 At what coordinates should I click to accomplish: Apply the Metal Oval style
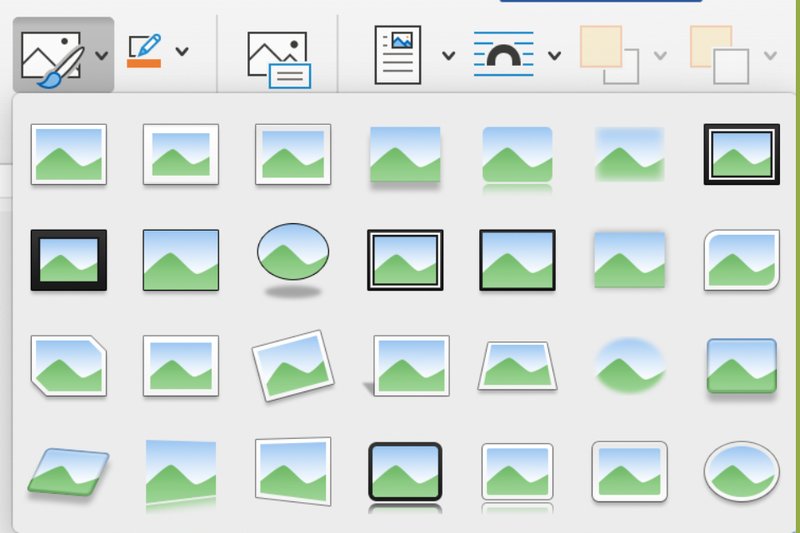coord(742,472)
